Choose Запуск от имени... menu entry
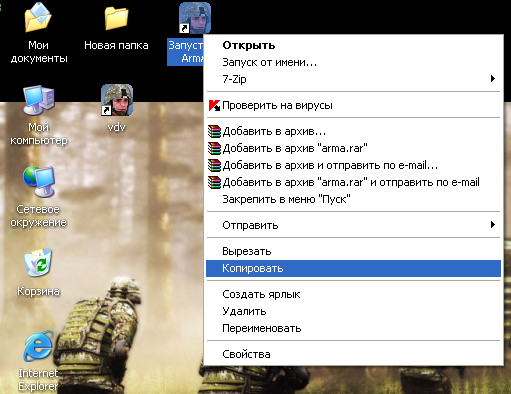511x394 pixels. 353,62
